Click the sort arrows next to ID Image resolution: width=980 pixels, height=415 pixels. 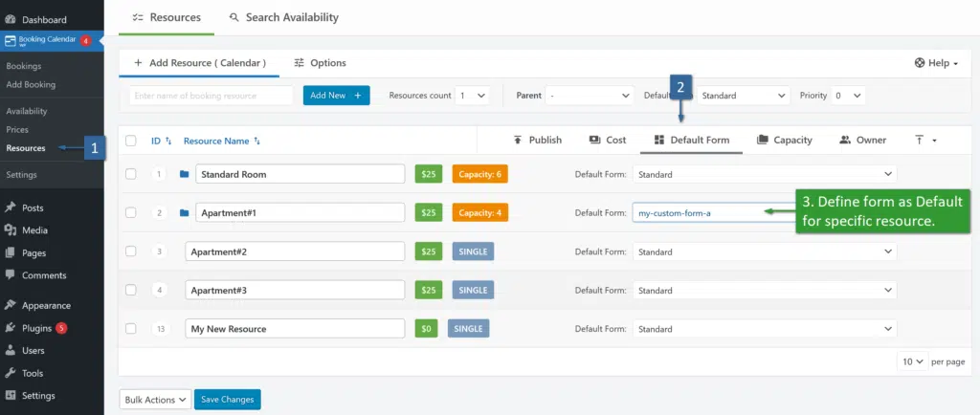pos(168,141)
